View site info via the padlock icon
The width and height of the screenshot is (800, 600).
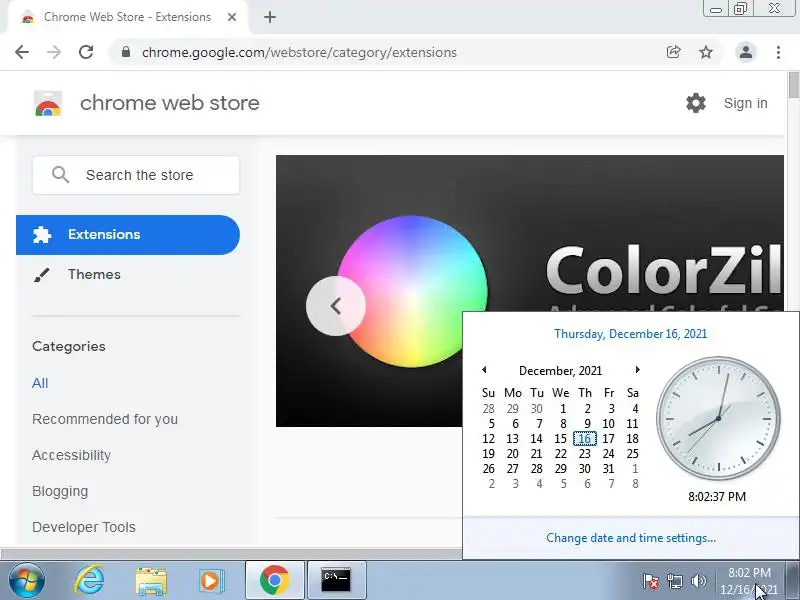pos(126,52)
